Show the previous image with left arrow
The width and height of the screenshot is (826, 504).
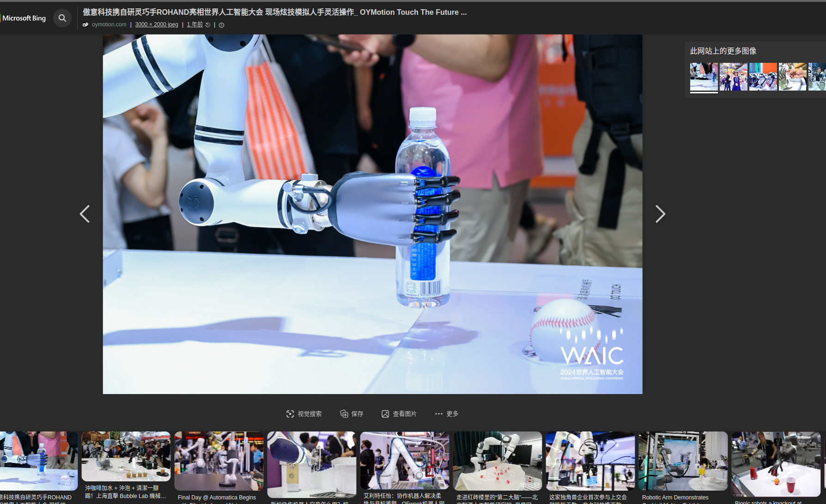(x=85, y=214)
